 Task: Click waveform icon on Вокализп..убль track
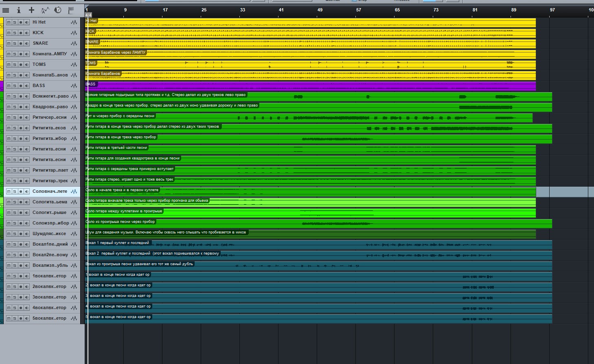pyautogui.click(x=74, y=266)
